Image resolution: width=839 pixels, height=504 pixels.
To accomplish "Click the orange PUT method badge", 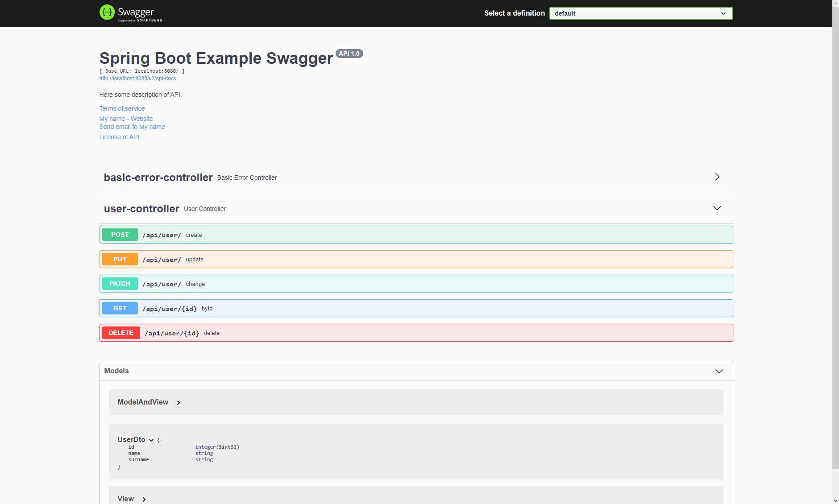I will tap(120, 259).
